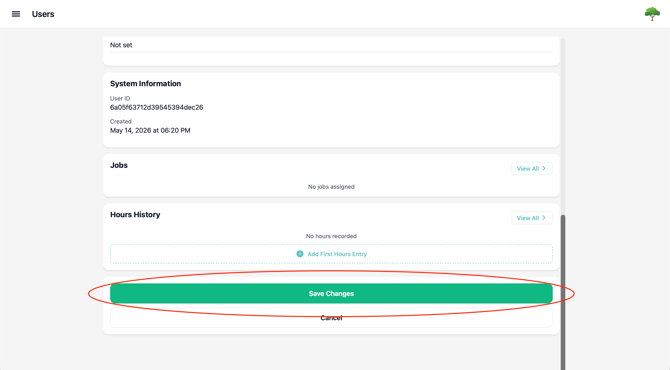Viewport: 670px width, 370px height.
Task: Open View All for Hours History
Action: point(532,218)
